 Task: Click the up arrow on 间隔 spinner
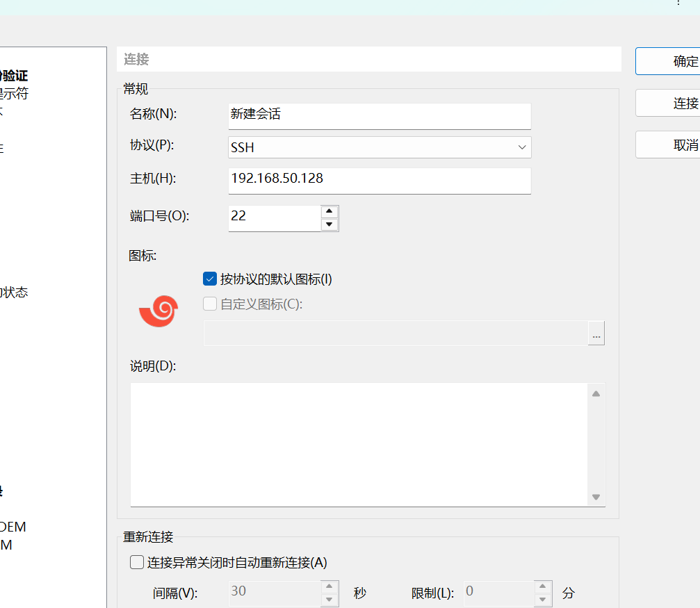click(x=329, y=587)
